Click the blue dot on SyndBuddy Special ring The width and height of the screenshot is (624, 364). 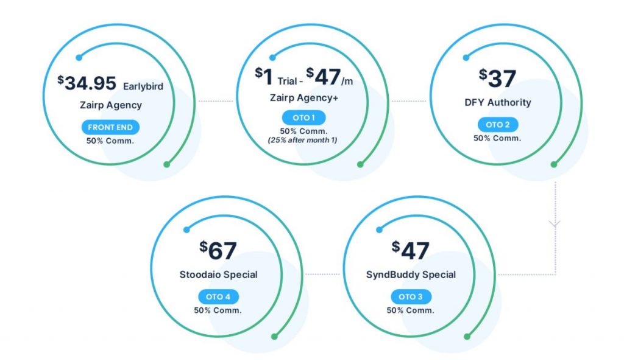[379, 229]
